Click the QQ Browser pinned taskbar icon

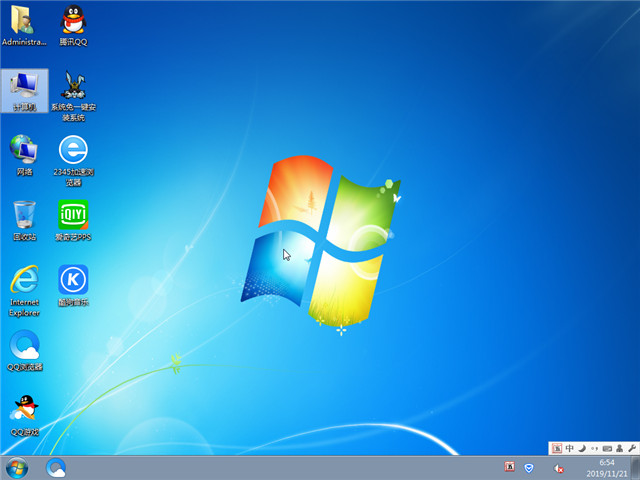[x=56, y=468]
